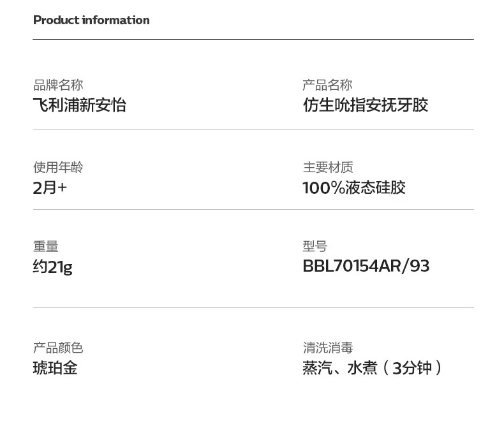This screenshot has width=504, height=426.
Task: Select the 主要材质 label
Action: tap(327, 168)
